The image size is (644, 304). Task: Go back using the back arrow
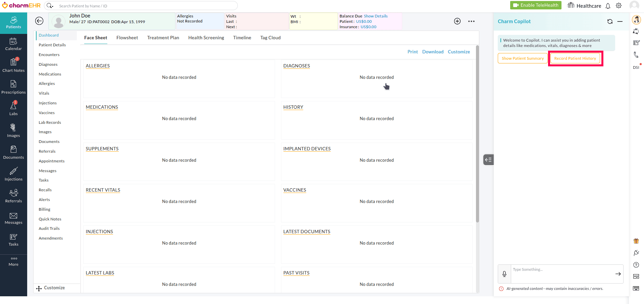pos(39,21)
